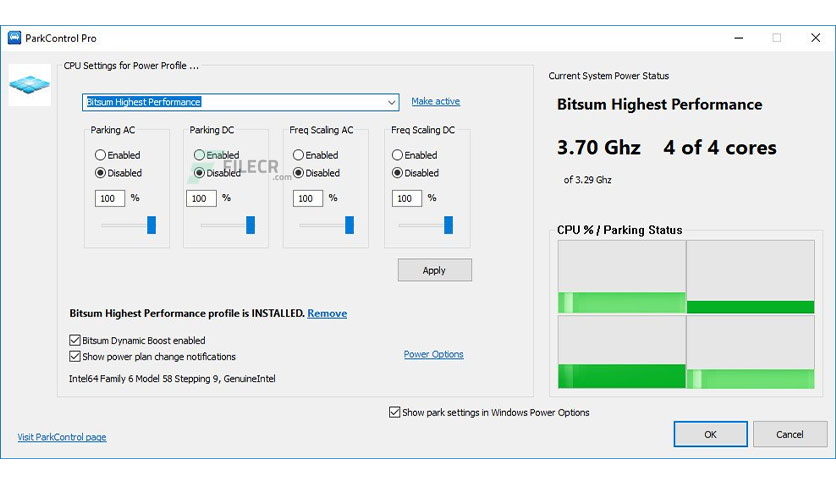Viewport: 836px width, 484px height.
Task: Toggle Show power plan change notifications
Action: (x=75, y=356)
